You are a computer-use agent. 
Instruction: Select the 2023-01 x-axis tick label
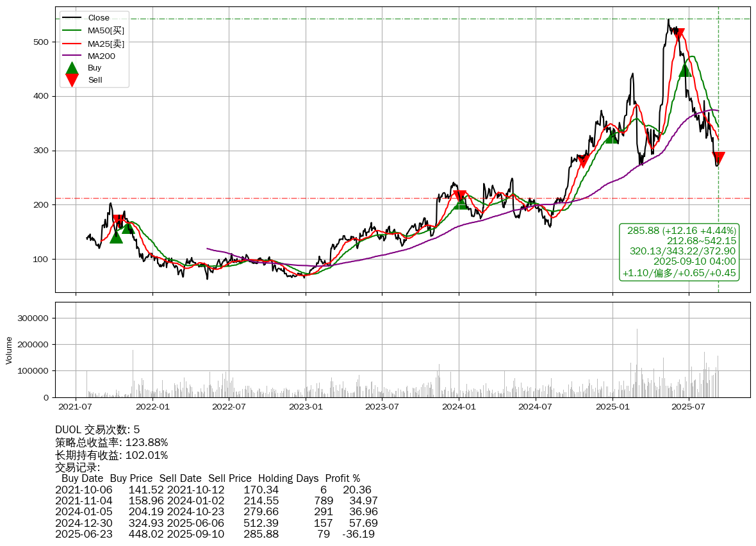pos(306,406)
